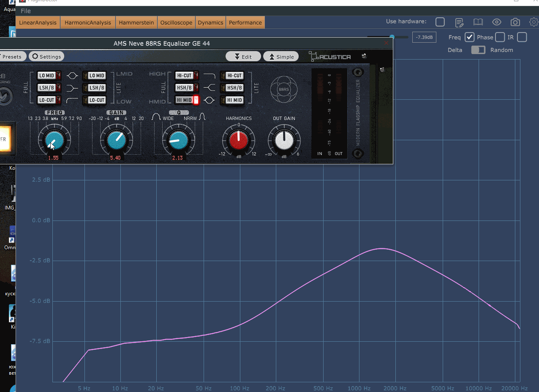Uncheck the Freq checkbox
Screen dimensions: 539x392
pos(469,37)
